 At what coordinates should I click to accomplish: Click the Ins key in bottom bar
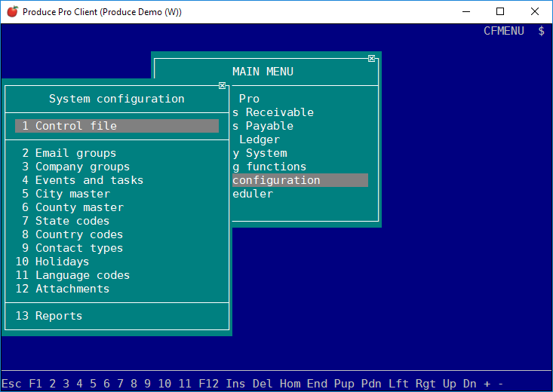pyautogui.click(x=235, y=384)
